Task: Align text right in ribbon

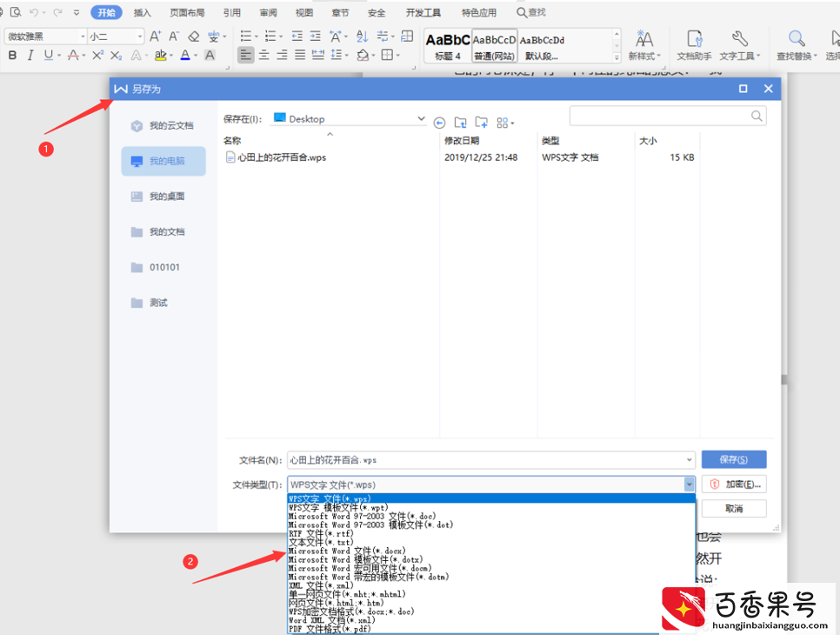Action: pos(282,55)
